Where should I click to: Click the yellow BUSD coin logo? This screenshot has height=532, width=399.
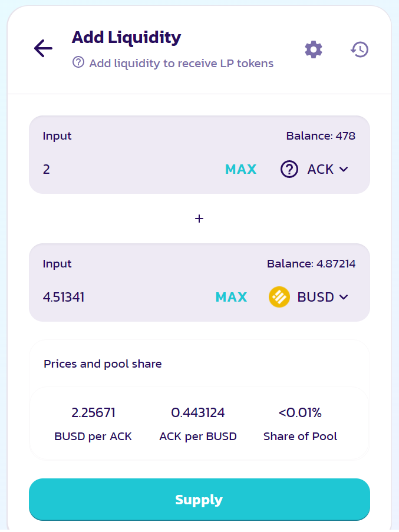tap(279, 297)
